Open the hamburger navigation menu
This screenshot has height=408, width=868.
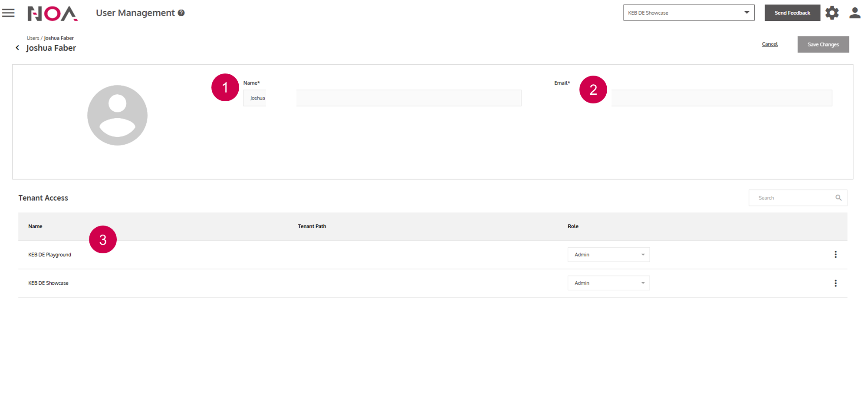[x=8, y=13]
